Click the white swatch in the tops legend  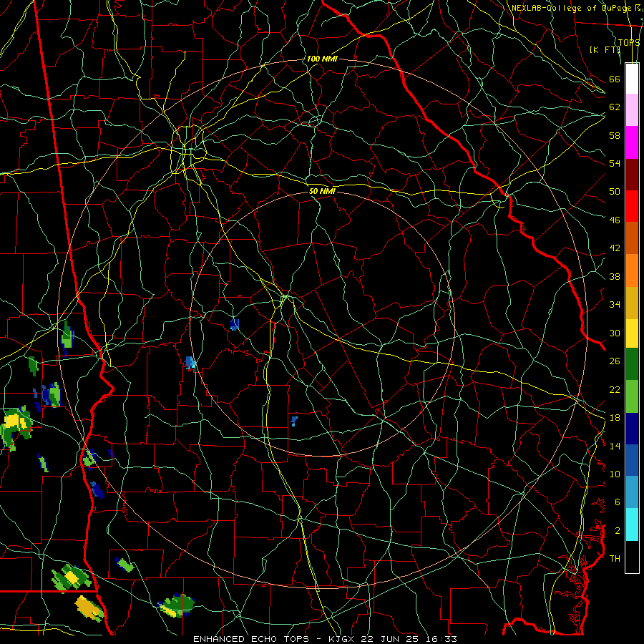pos(632,79)
